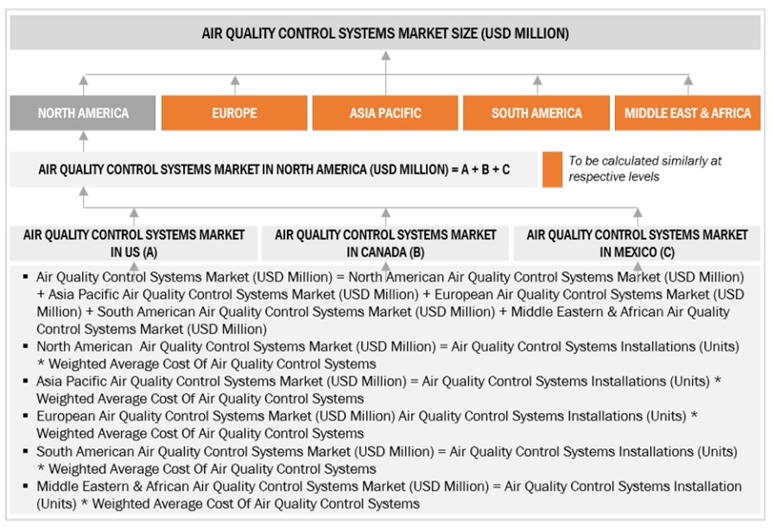Click the North America A + B + C formula box

pos(274,169)
